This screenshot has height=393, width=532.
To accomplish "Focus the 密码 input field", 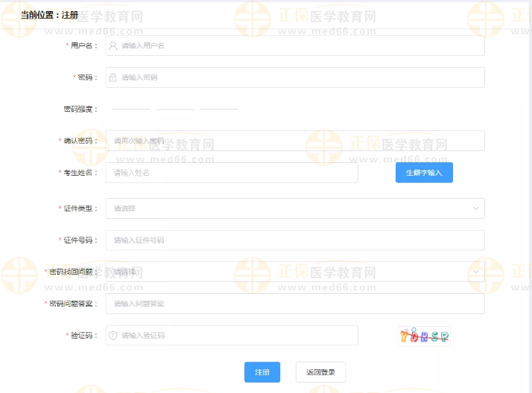I will tap(298, 77).
